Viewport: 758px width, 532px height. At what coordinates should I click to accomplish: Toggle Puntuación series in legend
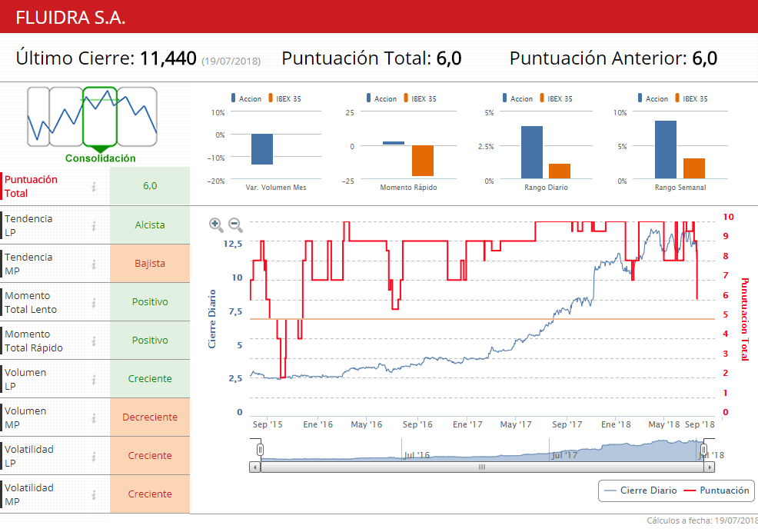(x=716, y=490)
